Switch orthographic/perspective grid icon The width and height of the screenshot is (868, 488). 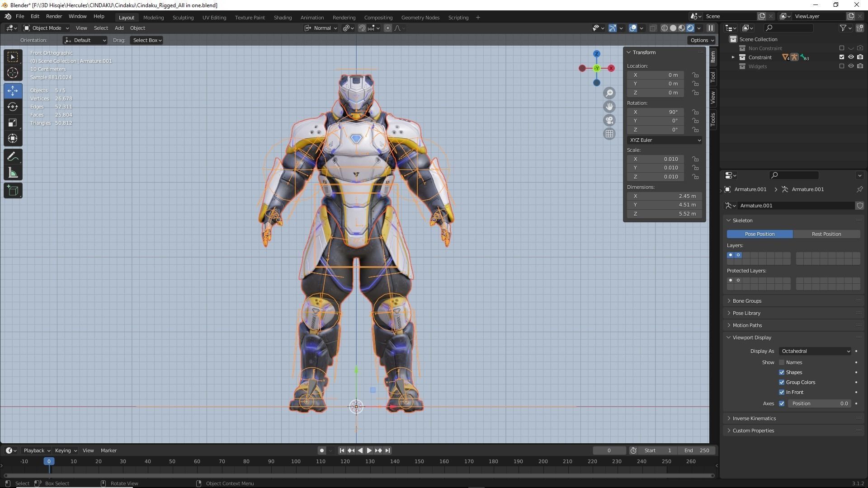pos(609,134)
